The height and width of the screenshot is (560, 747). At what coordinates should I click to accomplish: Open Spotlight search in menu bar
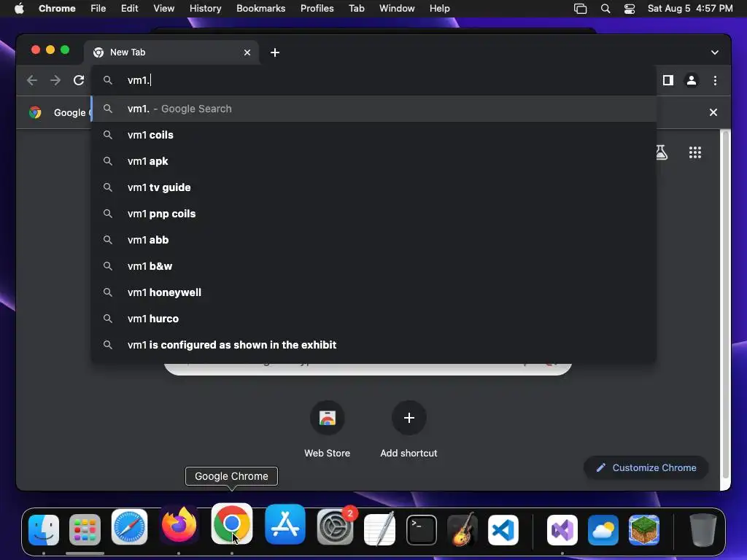point(605,9)
